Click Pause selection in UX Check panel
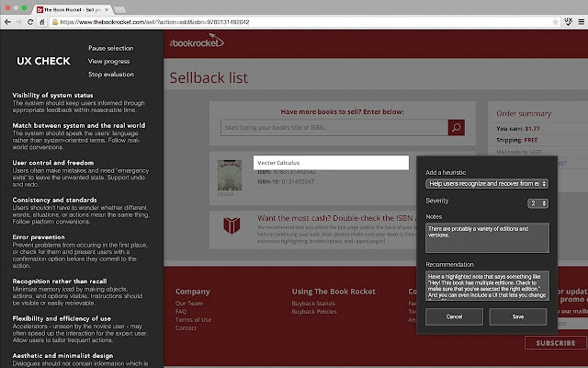Viewport: 588px width, 368px height. (x=111, y=48)
